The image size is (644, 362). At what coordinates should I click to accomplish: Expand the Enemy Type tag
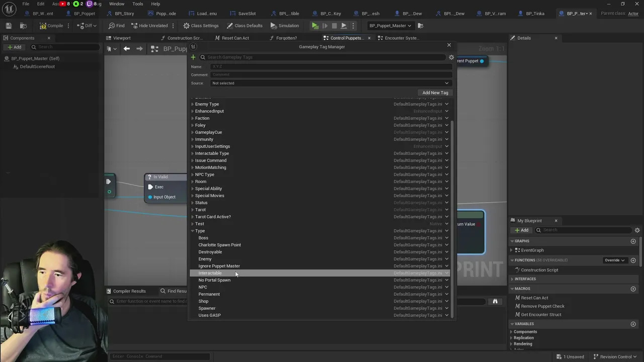[x=192, y=104]
